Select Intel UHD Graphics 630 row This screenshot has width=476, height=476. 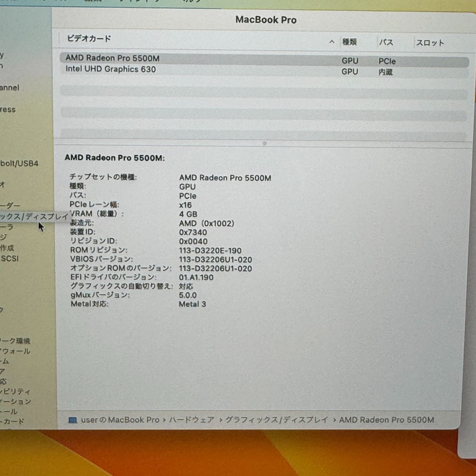[264, 71]
